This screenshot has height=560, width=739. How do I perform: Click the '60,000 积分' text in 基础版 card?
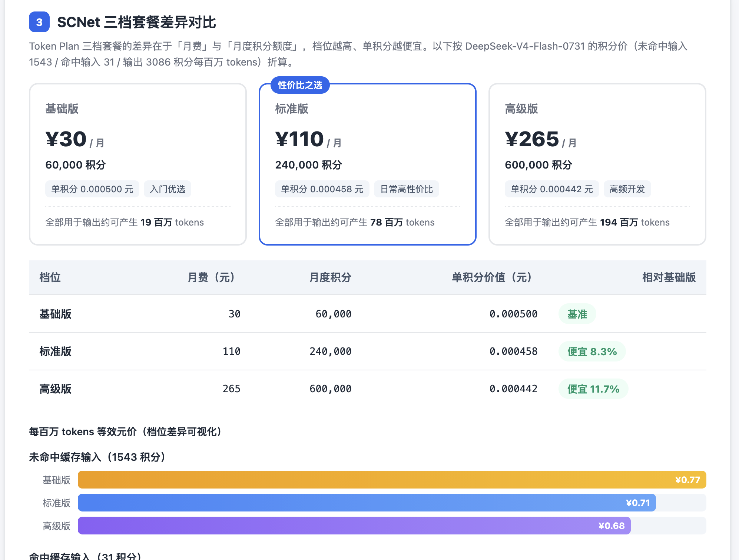(x=76, y=165)
